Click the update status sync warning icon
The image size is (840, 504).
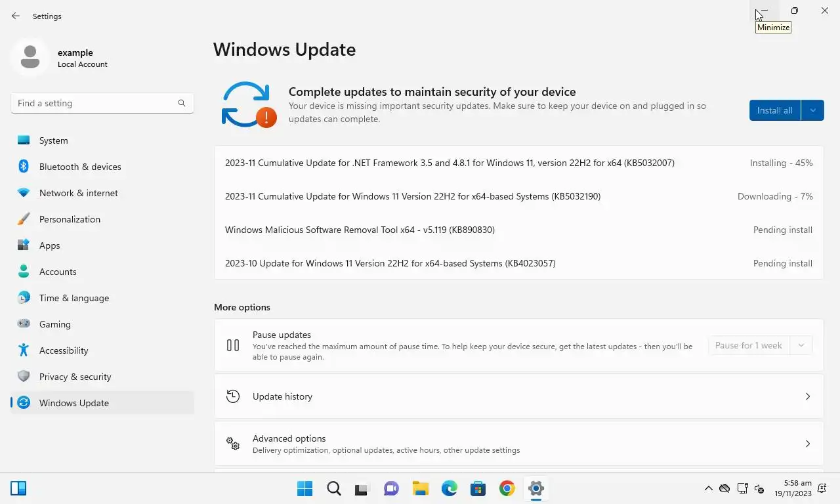pyautogui.click(x=249, y=104)
